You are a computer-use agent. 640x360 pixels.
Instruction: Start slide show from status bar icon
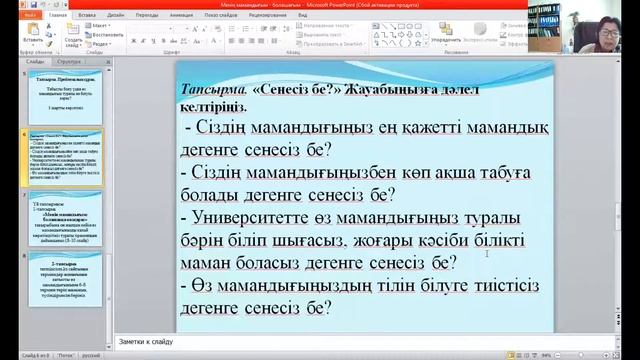535,356
